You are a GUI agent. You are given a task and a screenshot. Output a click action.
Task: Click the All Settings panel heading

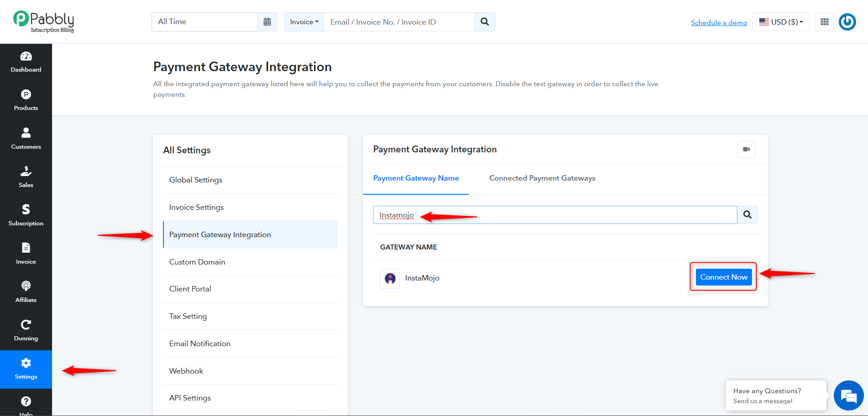tap(187, 151)
